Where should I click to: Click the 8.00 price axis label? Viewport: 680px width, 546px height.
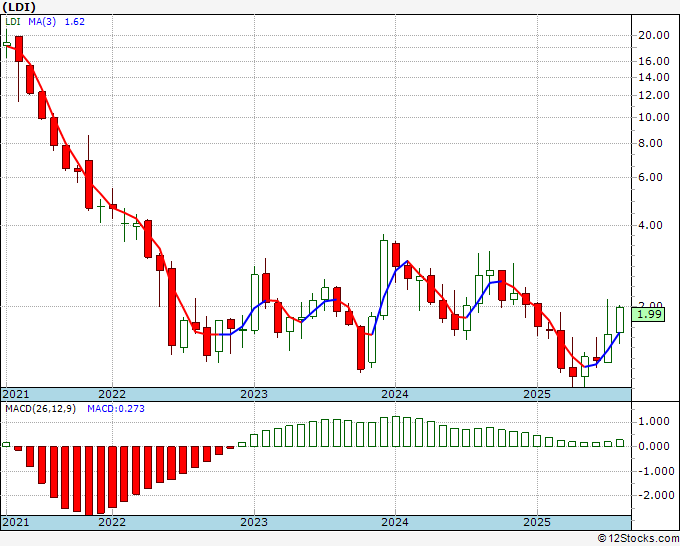point(651,143)
